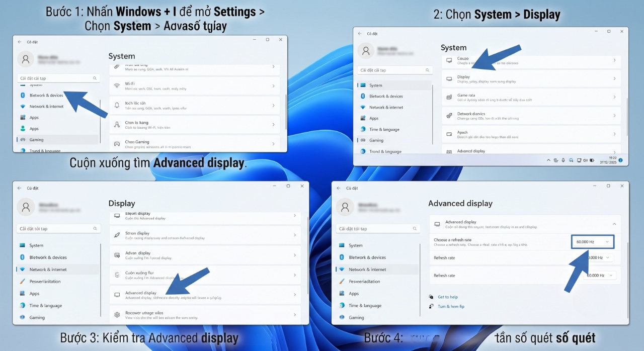Open chevron of the Advan display row
This screenshot has height=351, width=644.
295,255
